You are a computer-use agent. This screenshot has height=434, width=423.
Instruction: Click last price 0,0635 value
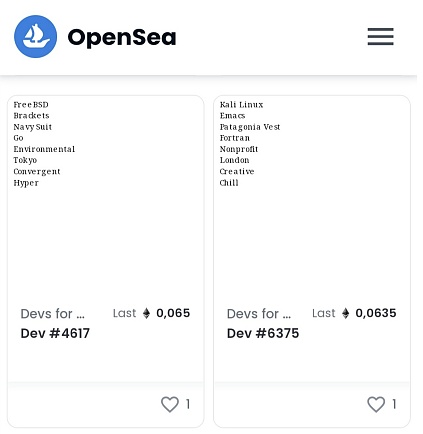(x=376, y=313)
